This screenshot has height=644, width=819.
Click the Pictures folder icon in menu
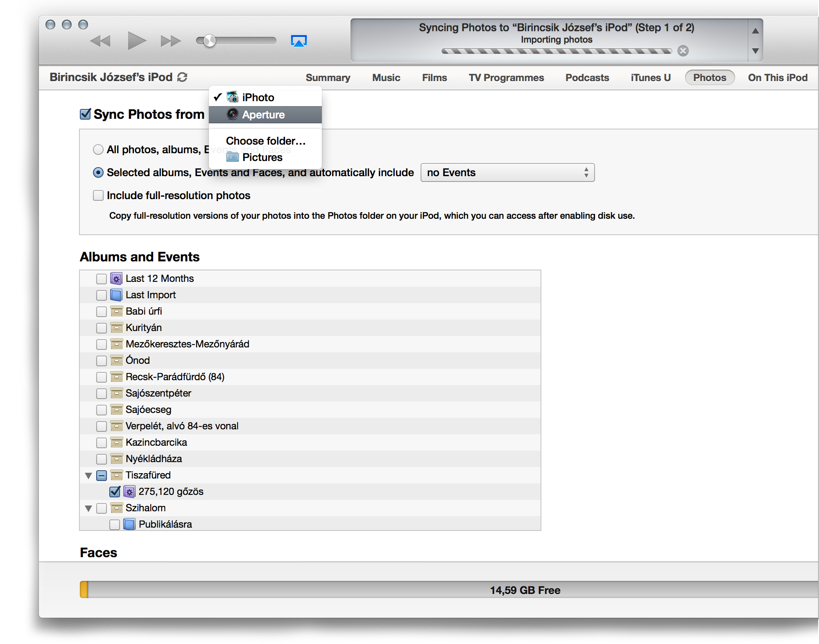[233, 157]
